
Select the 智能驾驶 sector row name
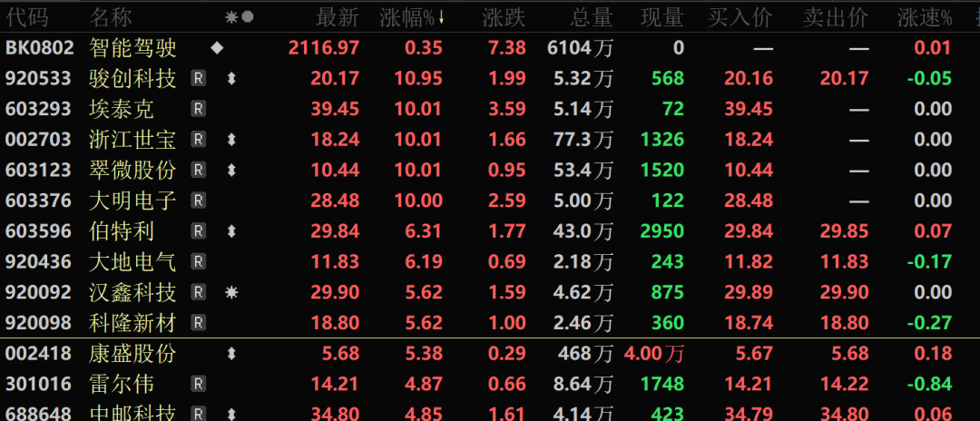point(132,48)
